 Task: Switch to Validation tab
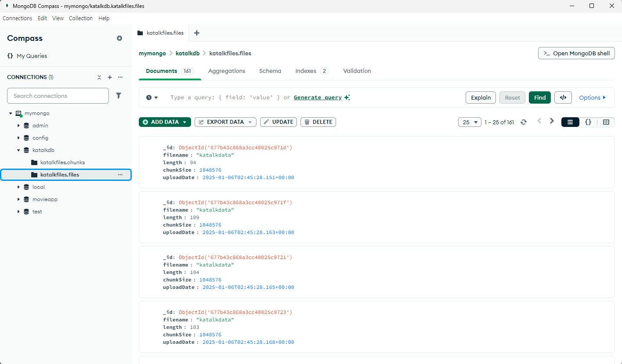click(357, 71)
